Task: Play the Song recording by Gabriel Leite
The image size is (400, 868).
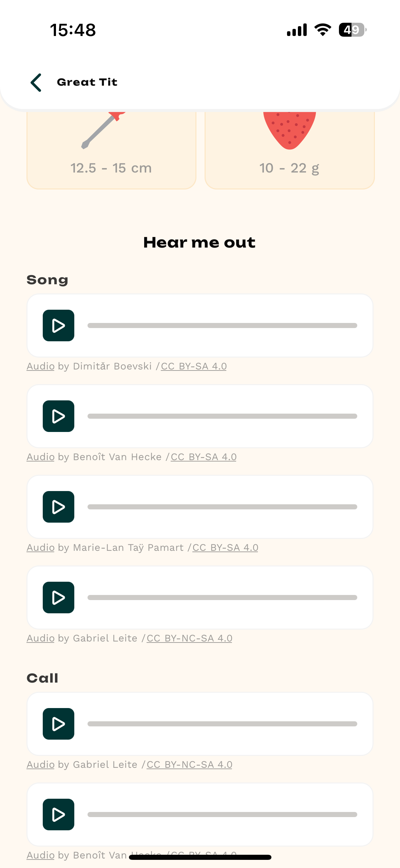Action: point(58,597)
